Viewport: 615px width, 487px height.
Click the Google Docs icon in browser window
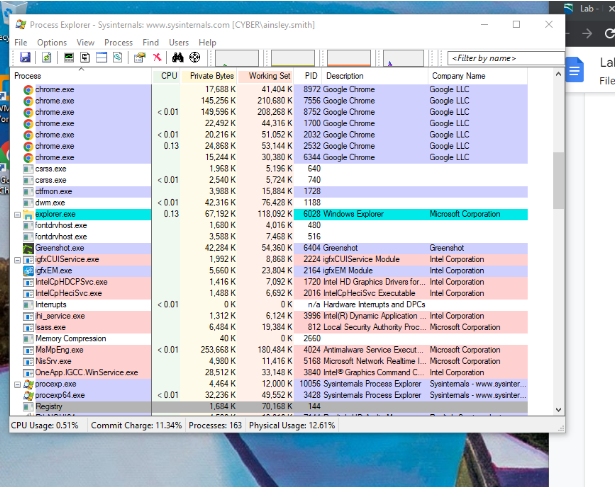tap(574, 70)
